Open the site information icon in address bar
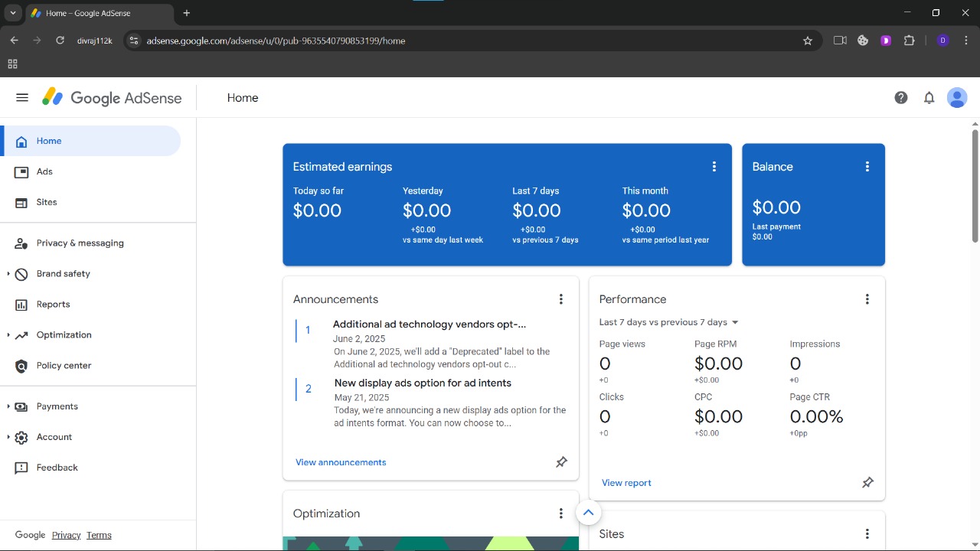 (134, 41)
